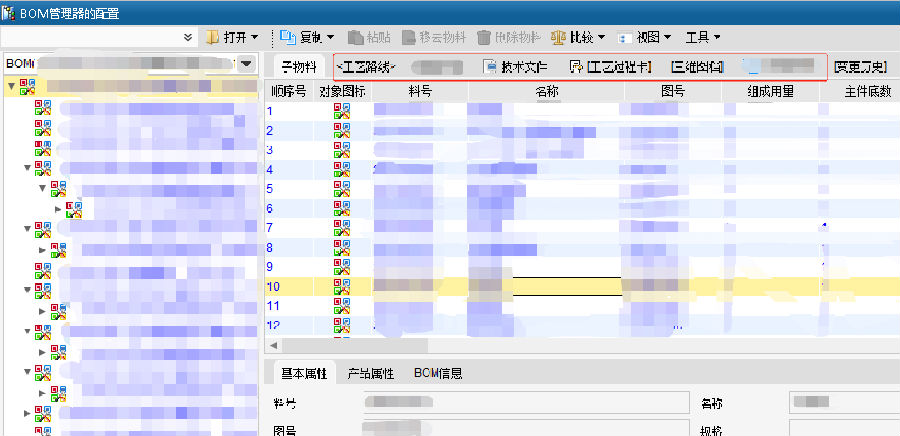Select sequence number 3 in table
900x436 pixels.
(x=270, y=150)
